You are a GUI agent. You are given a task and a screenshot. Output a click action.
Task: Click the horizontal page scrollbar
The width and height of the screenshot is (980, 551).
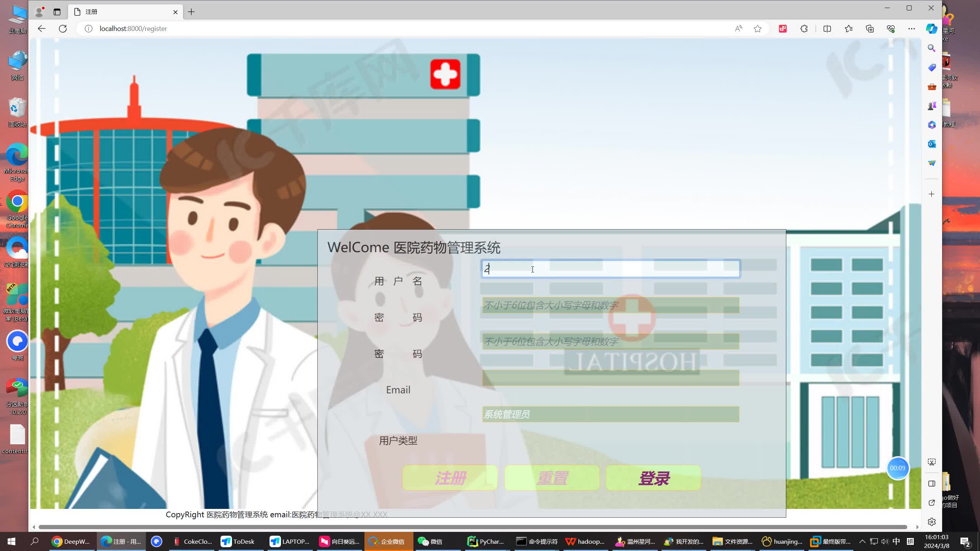tap(472, 527)
